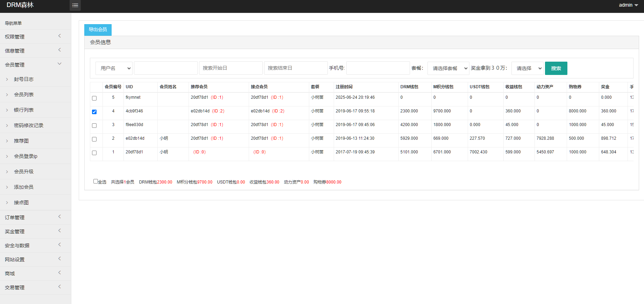Expand the 安全与数据 sidebar menu
This screenshot has width=644, height=304.
pos(35,246)
